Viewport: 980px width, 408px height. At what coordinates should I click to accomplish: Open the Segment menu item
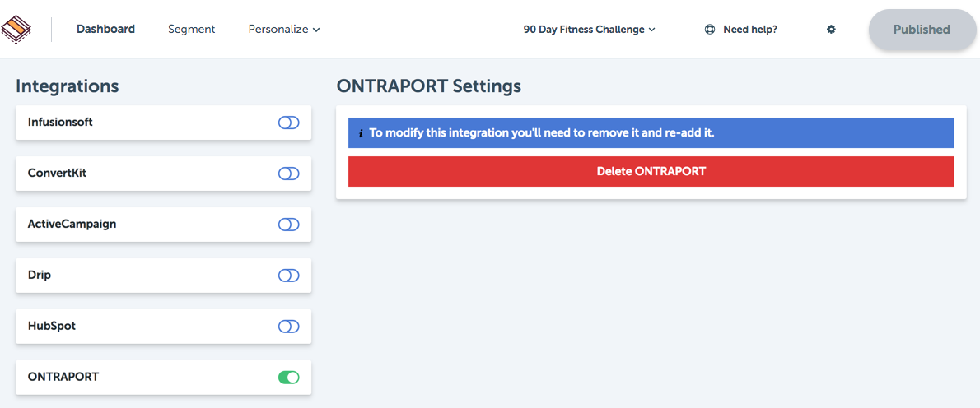191,29
